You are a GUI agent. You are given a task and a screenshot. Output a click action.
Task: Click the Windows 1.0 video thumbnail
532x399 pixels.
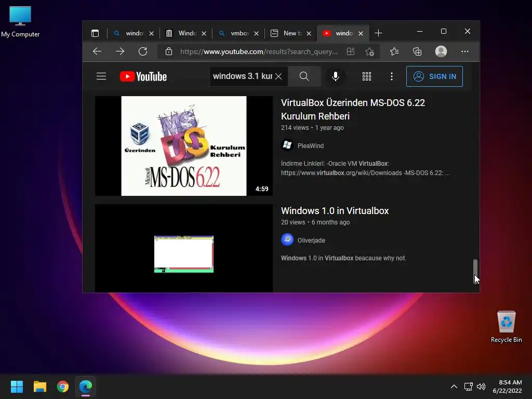click(184, 248)
